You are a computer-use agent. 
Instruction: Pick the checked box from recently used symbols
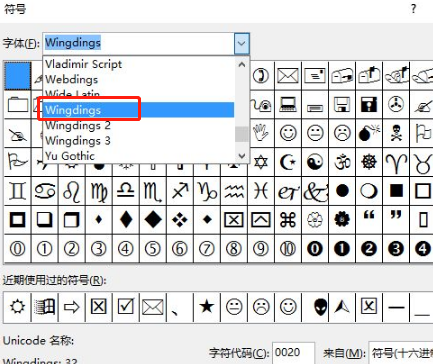126,307
